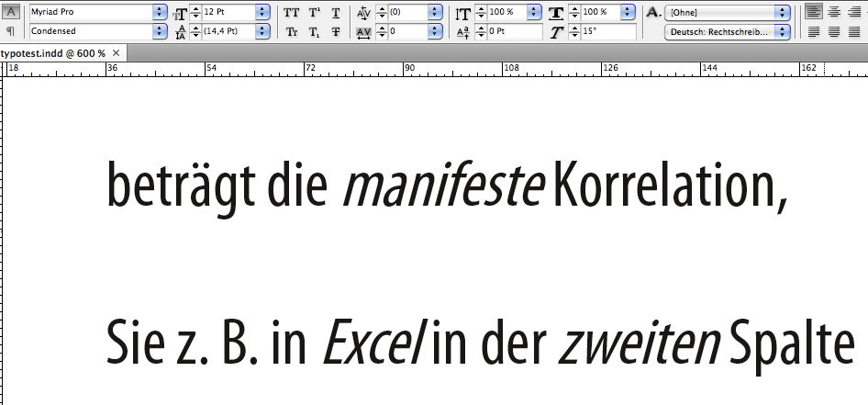Click the baseline shift icon

[x=462, y=33]
